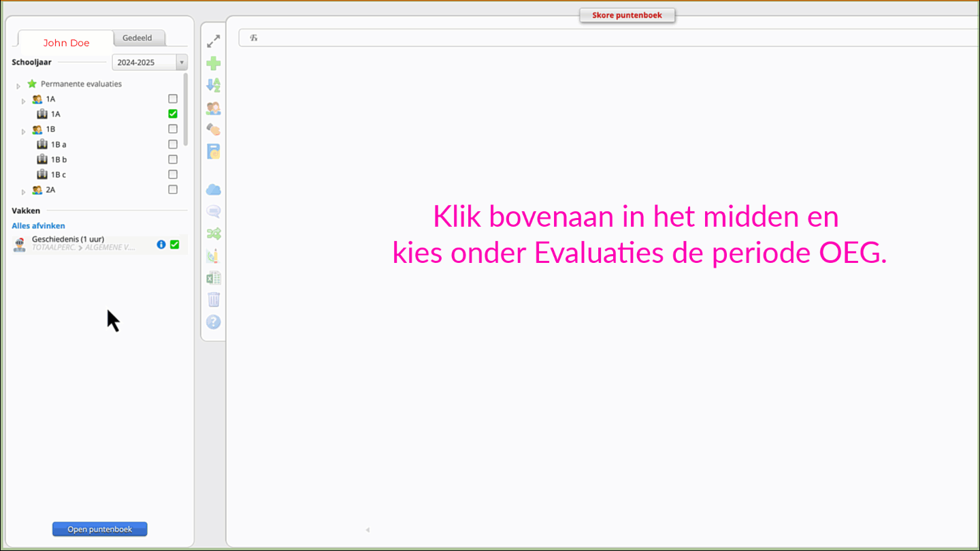Select the John Doe tab
This screenshot has height=551, width=980.
(x=66, y=43)
